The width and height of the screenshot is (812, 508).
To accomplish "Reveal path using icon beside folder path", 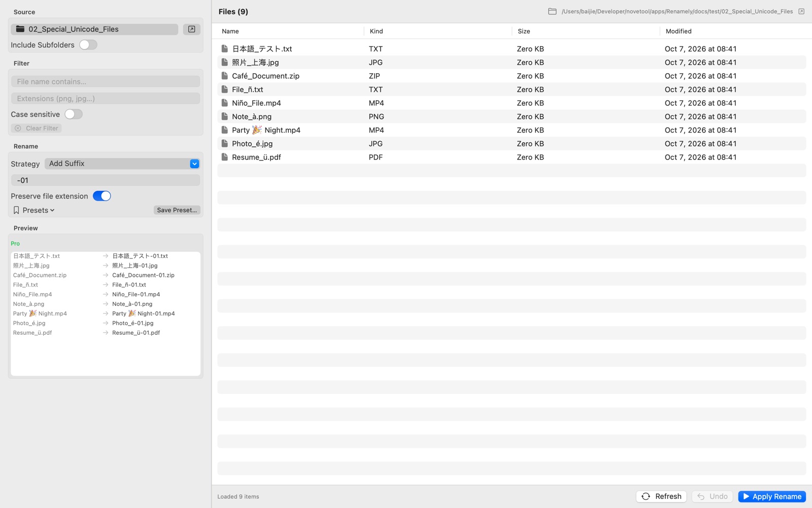I will pos(801,11).
